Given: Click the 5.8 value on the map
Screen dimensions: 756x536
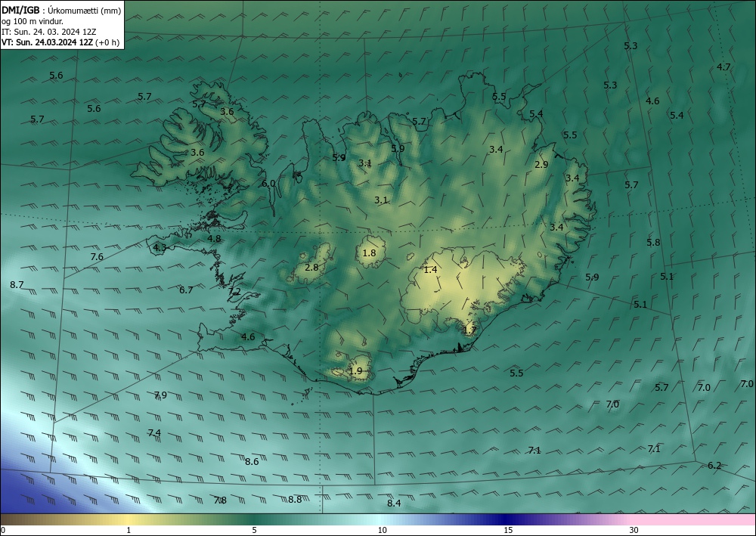Looking at the screenshot, I should [653, 243].
